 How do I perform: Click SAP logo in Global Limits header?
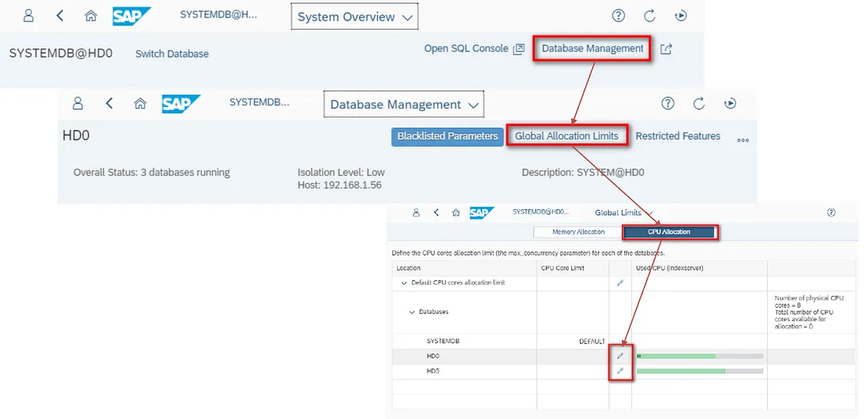481,212
